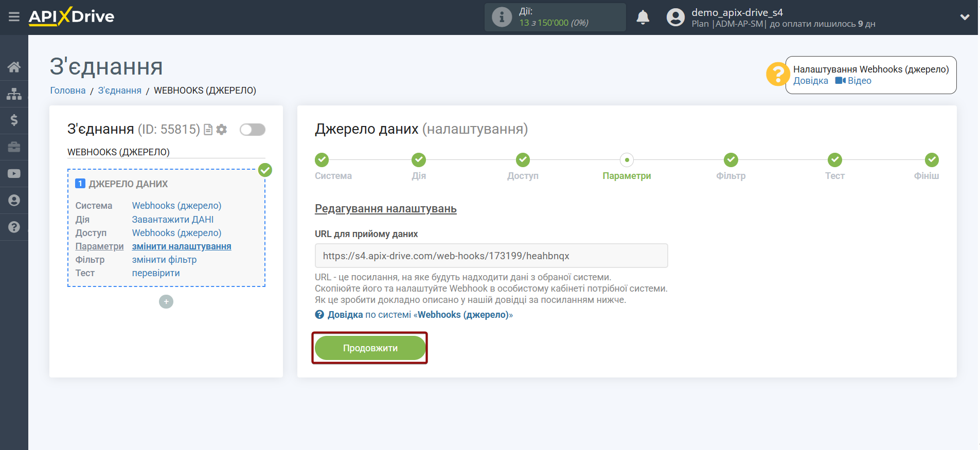Click the copy connection document icon
The image size is (980, 450).
[208, 130]
